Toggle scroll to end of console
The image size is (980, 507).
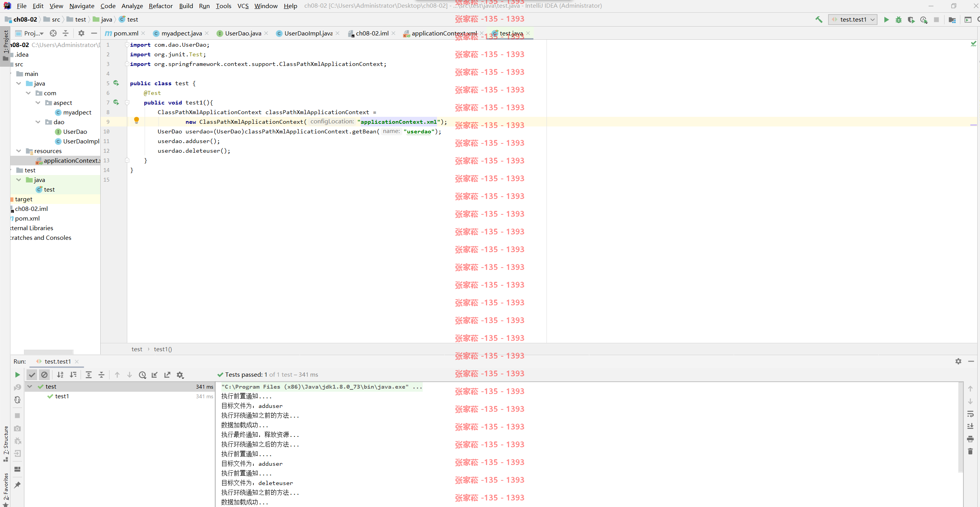click(x=970, y=426)
